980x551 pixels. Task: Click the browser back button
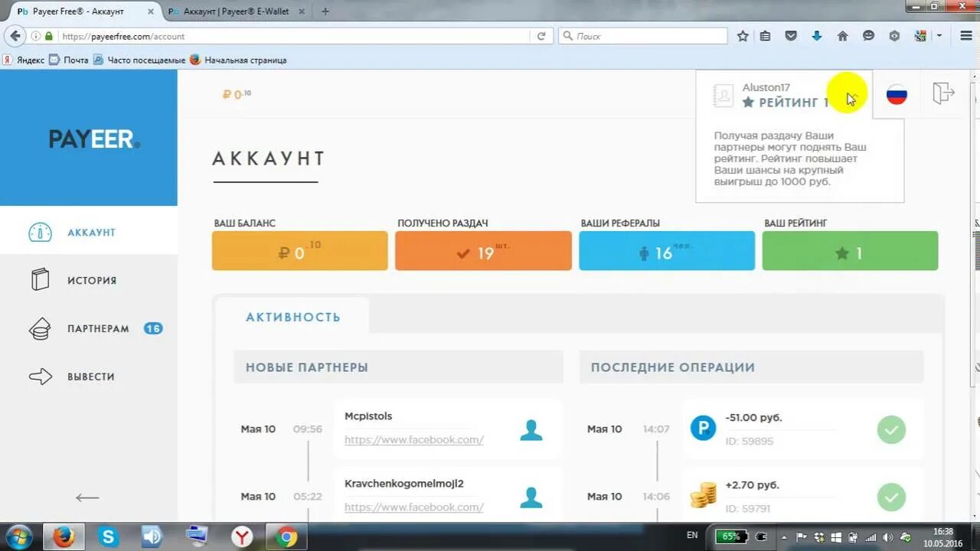[15, 36]
